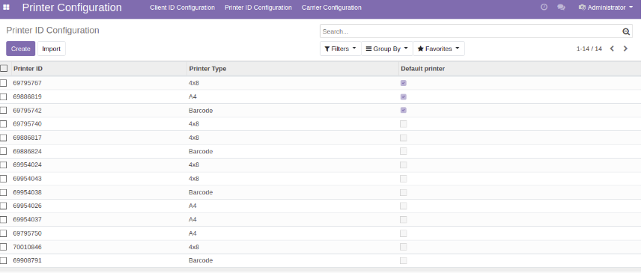This screenshot has height=273, width=644.
Task: Select row checkbox for 69795767
Action: point(3,83)
